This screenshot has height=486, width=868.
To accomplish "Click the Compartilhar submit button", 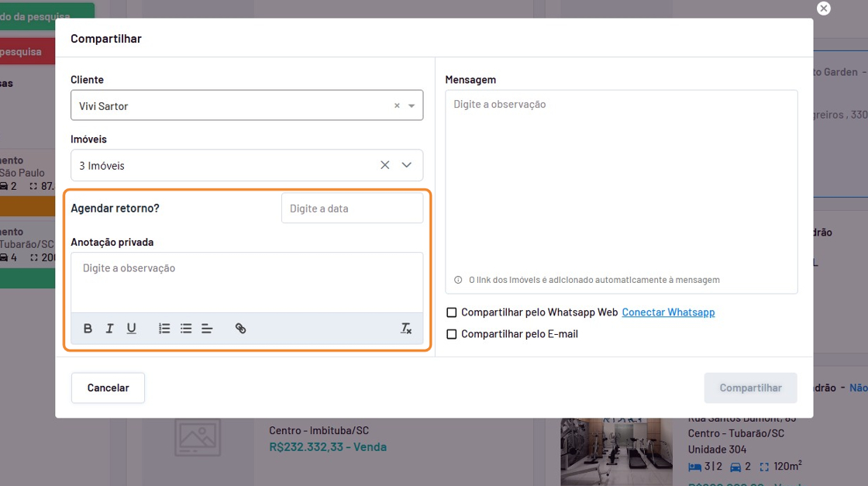I will pyautogui.click(x=750, y=388).
